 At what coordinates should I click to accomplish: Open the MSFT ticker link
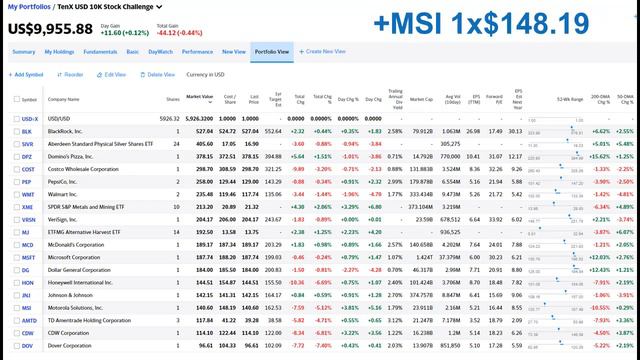(x=28, y=258)
